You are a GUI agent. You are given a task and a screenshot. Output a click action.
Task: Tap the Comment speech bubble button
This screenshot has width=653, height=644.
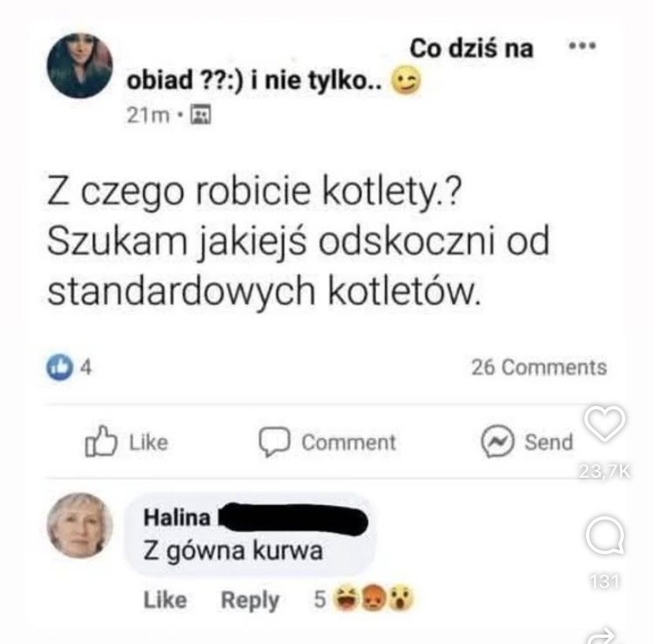tap(327, 441)
